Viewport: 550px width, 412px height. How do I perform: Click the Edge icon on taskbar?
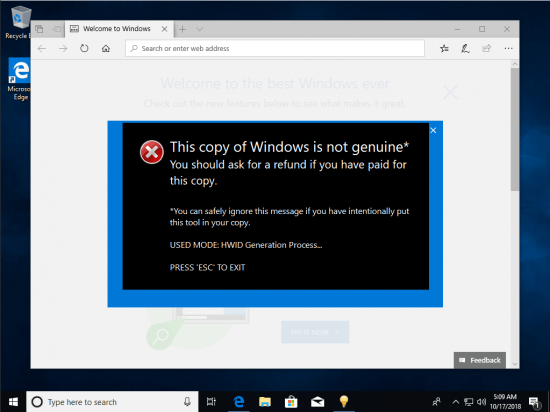coord(239,402)
